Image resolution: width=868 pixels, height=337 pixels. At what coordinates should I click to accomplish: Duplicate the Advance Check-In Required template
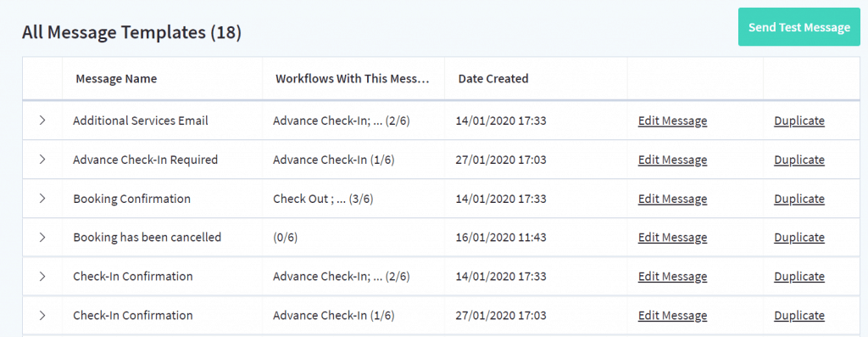[799, 160]
